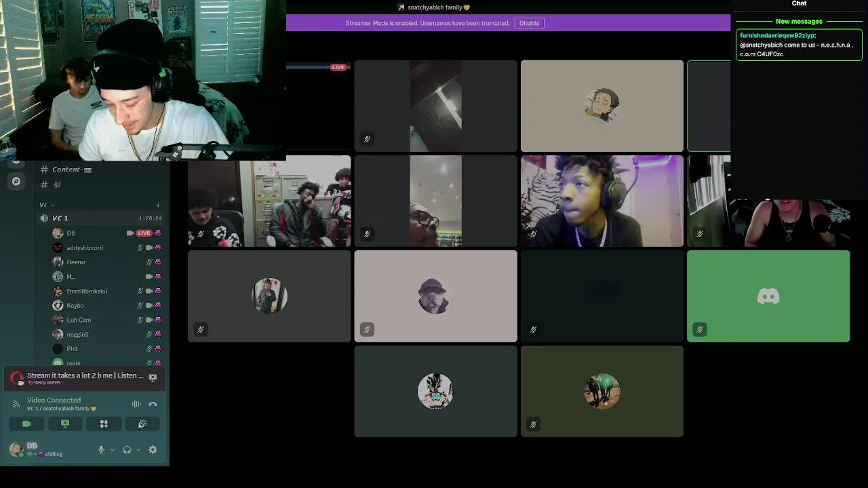Open the soundboard button

142,424
